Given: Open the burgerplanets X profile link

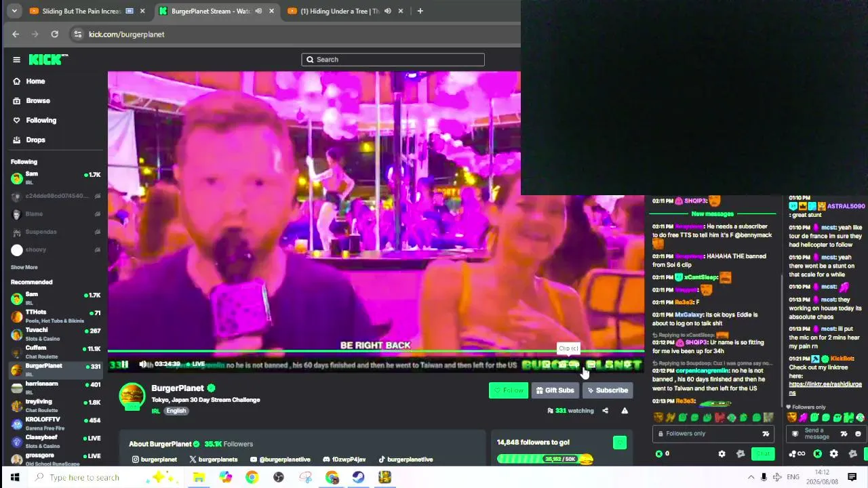Looking at the screenshot, I should 213,460.
